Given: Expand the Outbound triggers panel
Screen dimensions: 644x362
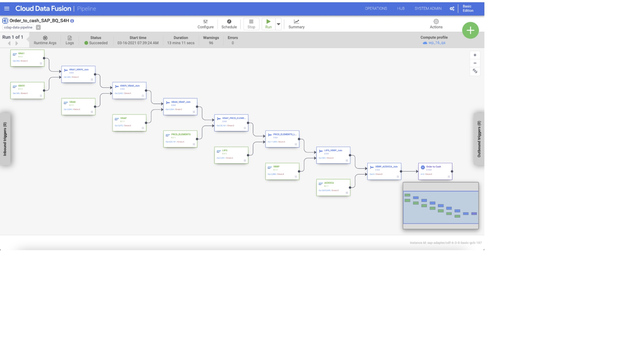Looking at the screenshot, I should (479, 139).
